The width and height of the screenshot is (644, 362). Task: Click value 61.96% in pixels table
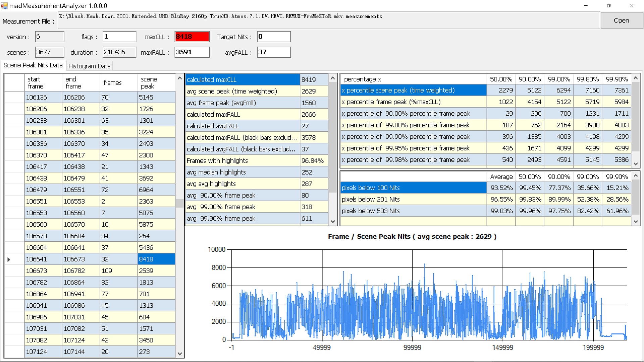[617, 211]
